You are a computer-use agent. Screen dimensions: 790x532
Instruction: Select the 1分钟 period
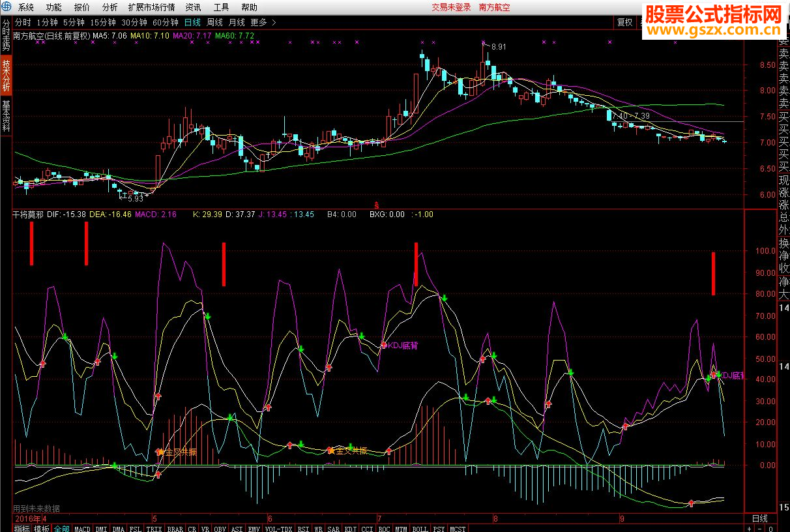(47, 22)
